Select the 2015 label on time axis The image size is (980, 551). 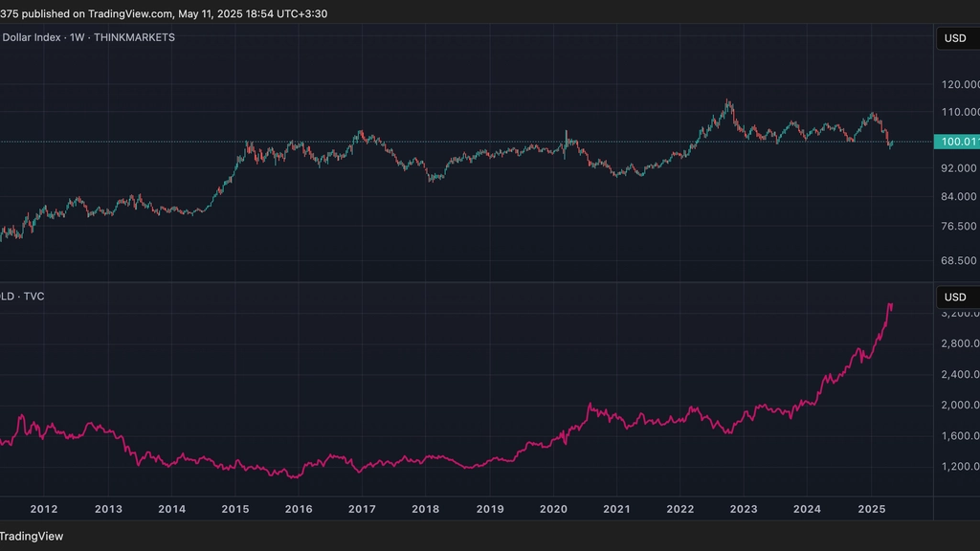pyautogui.click(x=235, y=509)
